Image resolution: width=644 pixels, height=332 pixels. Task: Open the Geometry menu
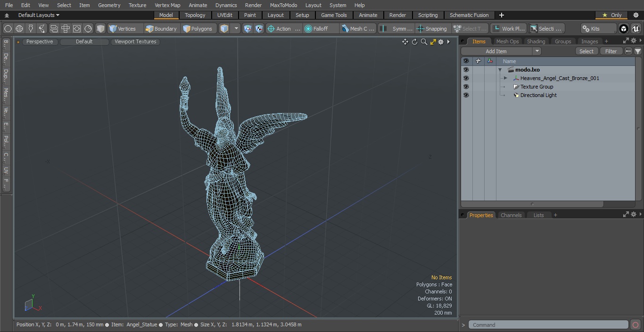(109, 5)
